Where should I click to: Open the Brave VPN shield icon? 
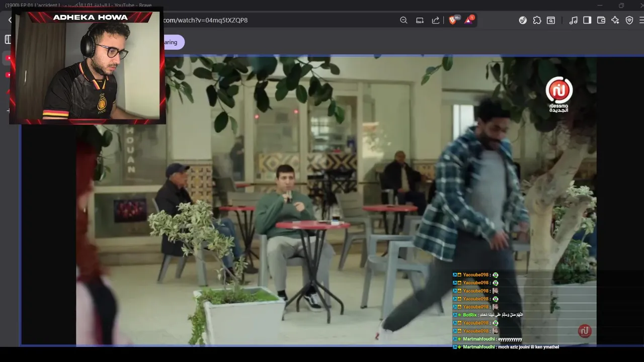629,20
